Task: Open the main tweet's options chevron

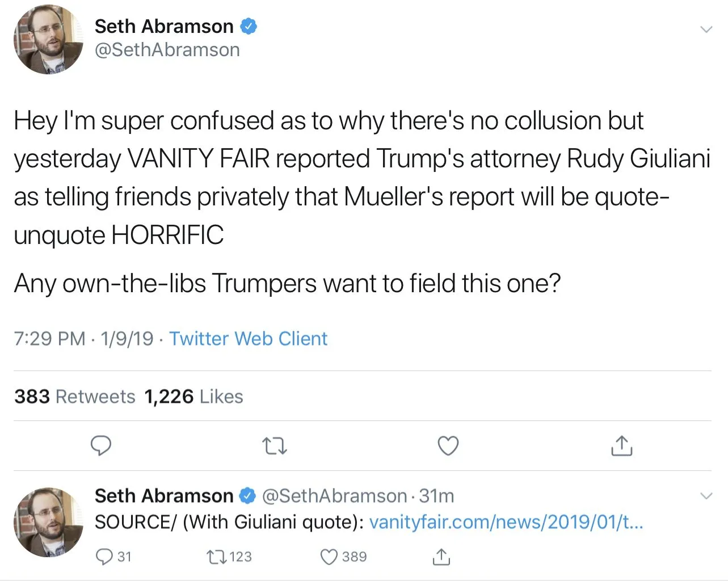Action: [x=706, y=30]
